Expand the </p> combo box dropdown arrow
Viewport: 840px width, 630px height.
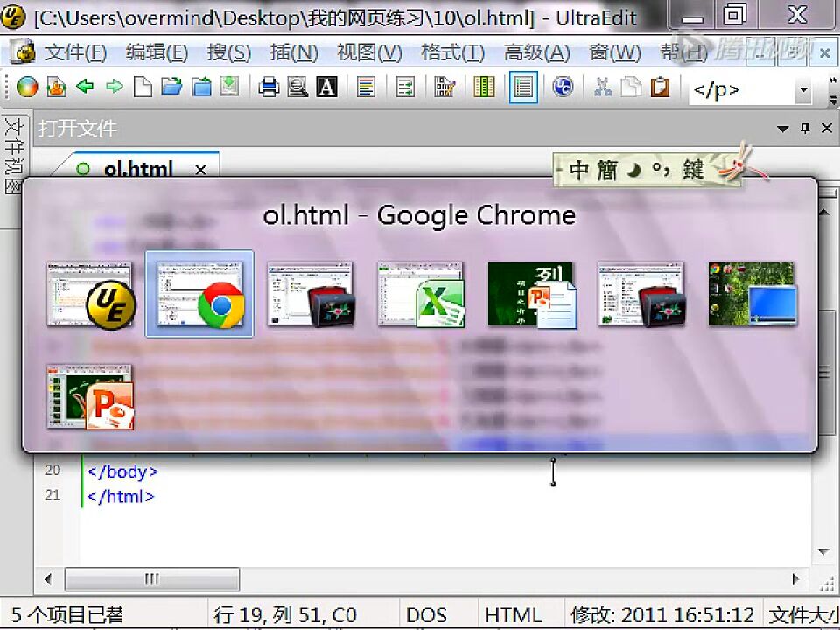pyautogui.click(x=803, y=89)
